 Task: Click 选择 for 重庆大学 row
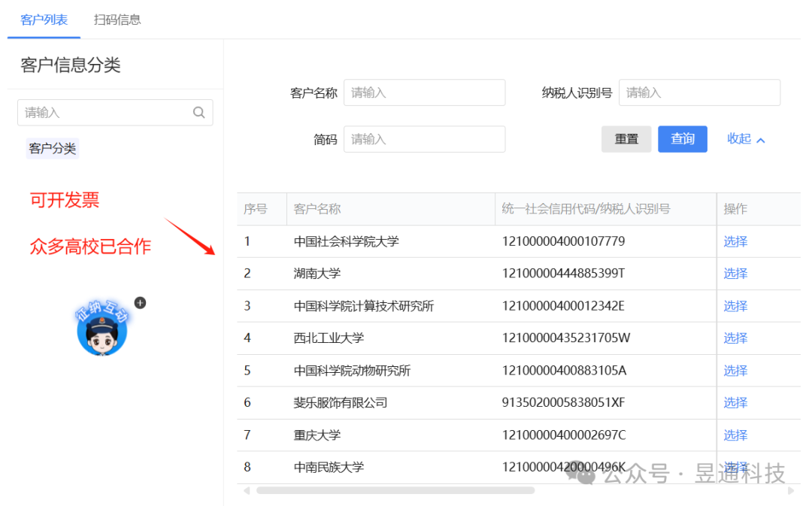(735, 435)
